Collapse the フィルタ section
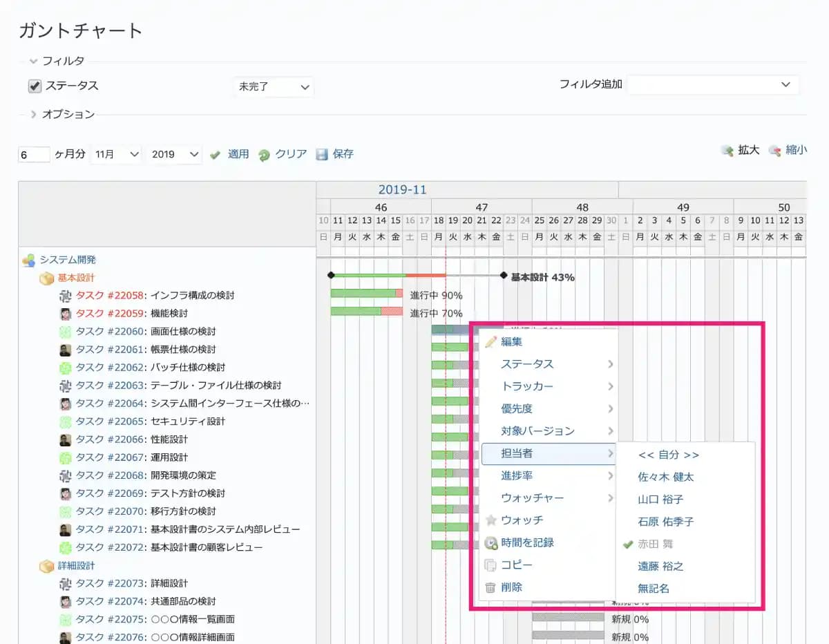This screenshot has width=829, height=644. click(x=33, y=61)
